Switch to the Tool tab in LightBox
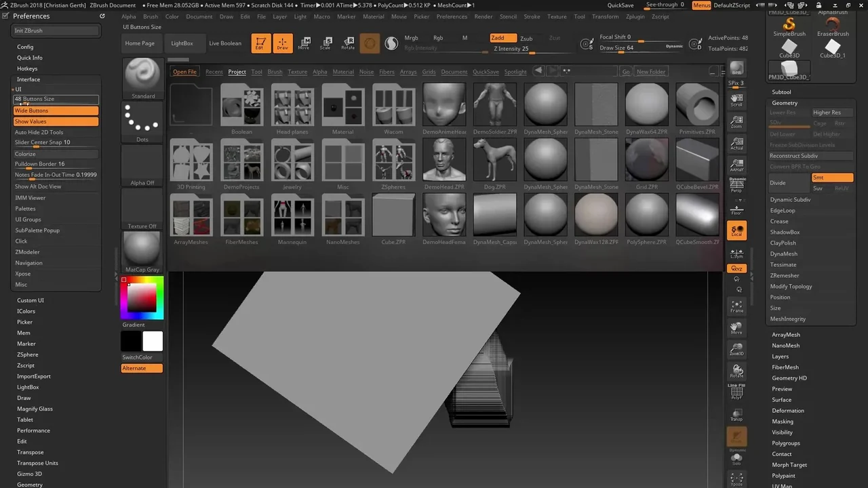The height and width of the screenshot is (488, 868). coord(256,72)
